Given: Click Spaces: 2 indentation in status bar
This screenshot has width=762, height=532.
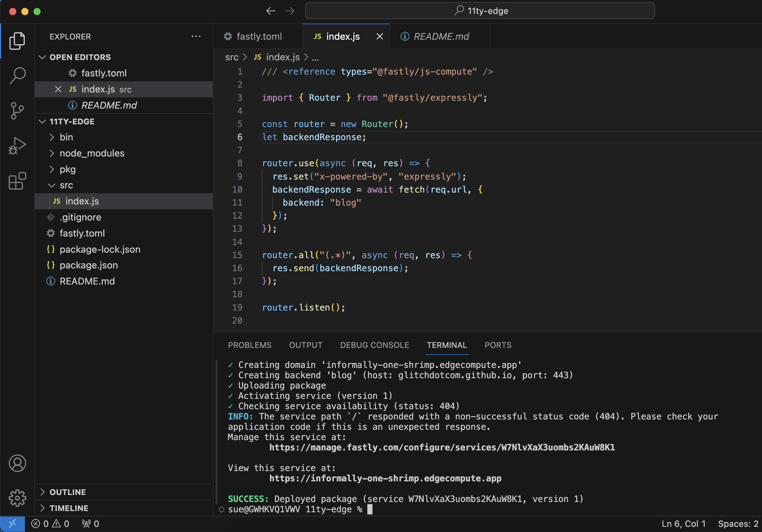Looking at the screenshot, I should pyautogui.click(x=738, y=524).
